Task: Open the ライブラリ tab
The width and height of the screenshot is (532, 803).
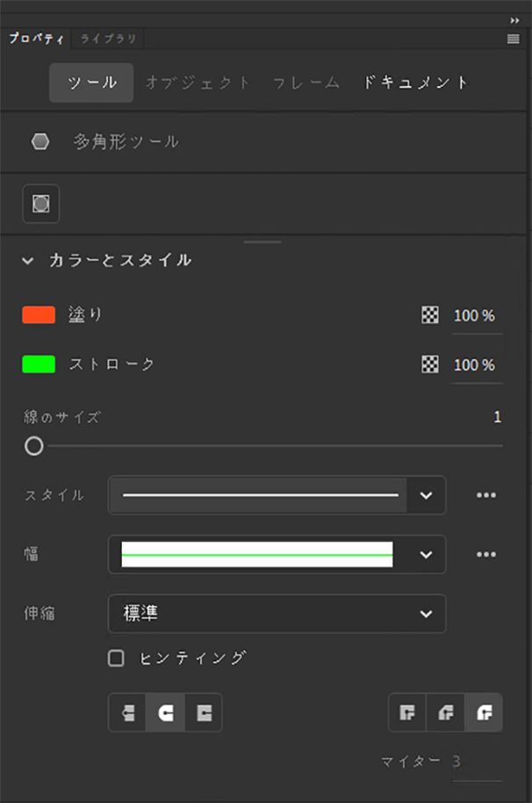Action: [105, 39]
